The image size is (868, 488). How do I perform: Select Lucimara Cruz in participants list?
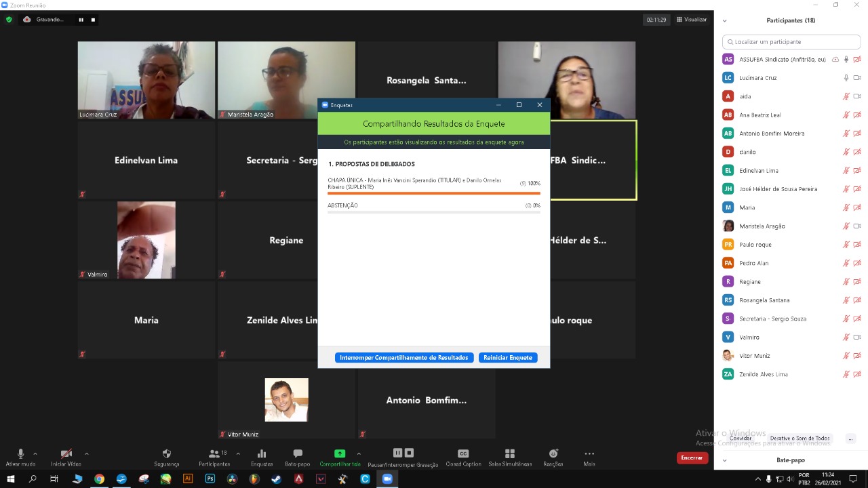[757, 78]
